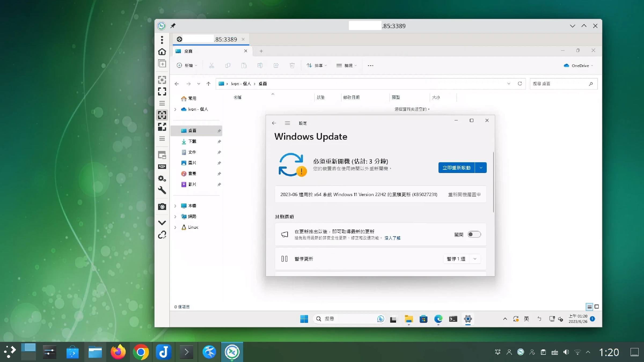Image resolution: width=644 pixels, height=362 pixels.
Task: Open the pause 1 week dropdown
Action: 475,259
